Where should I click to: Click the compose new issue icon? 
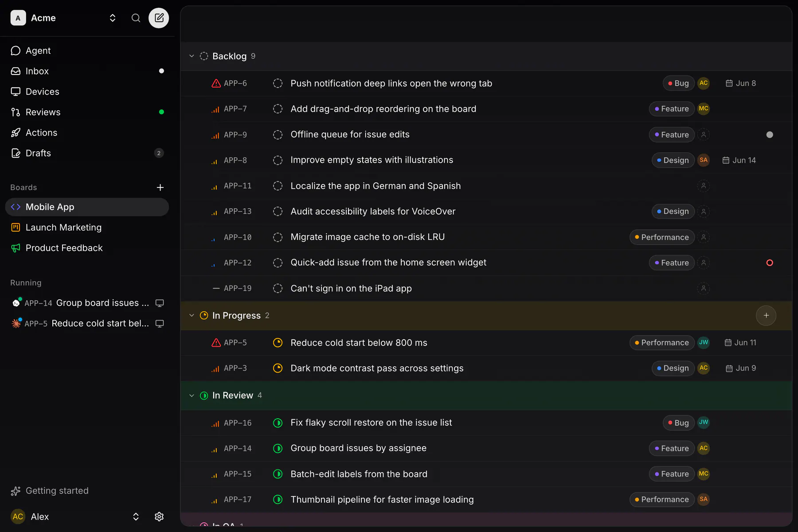click(159, 18)
